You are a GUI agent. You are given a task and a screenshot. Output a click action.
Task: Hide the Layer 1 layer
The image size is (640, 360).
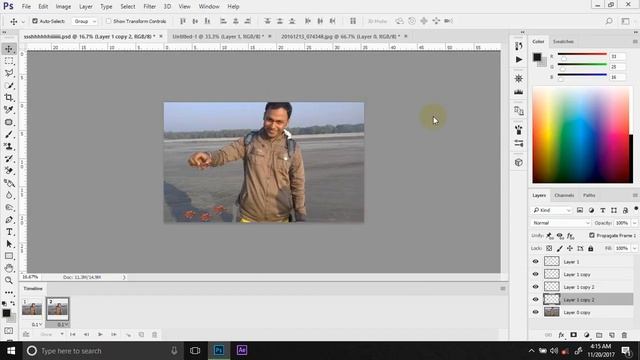click(536, 262)
